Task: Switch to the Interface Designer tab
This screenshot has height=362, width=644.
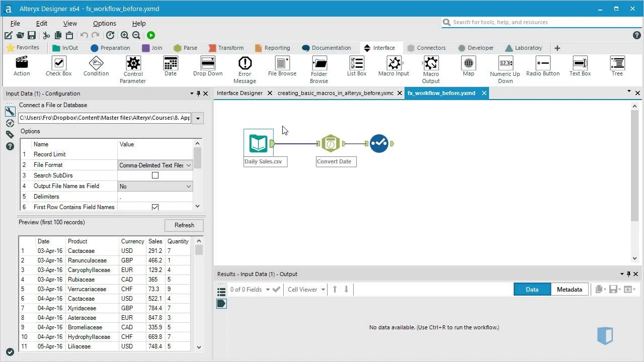Action: click(239, 93)
